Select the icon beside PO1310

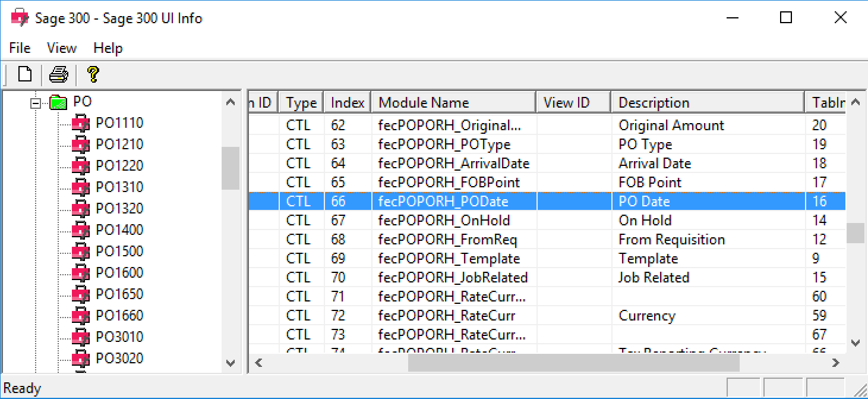[80, 188]
